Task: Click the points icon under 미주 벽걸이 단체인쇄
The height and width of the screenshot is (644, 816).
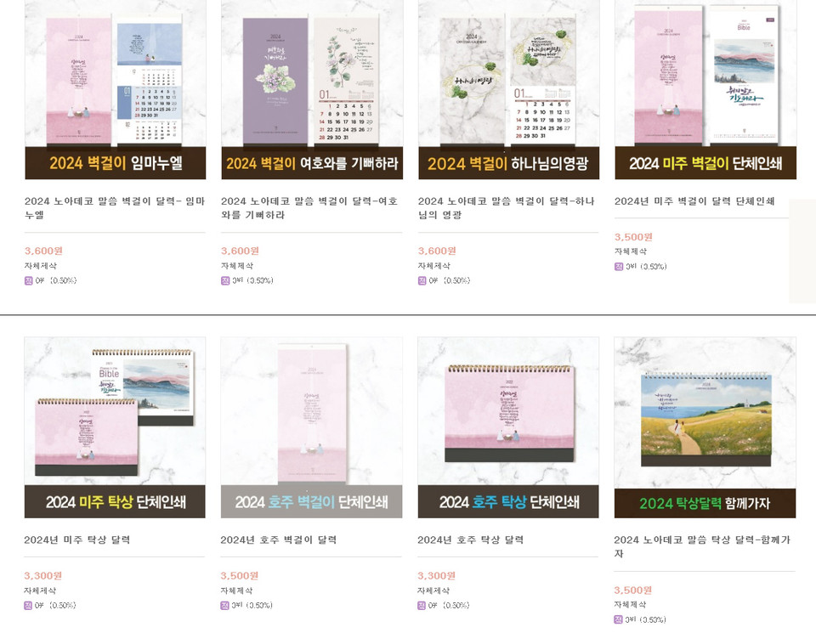Action: click(619, 267)
